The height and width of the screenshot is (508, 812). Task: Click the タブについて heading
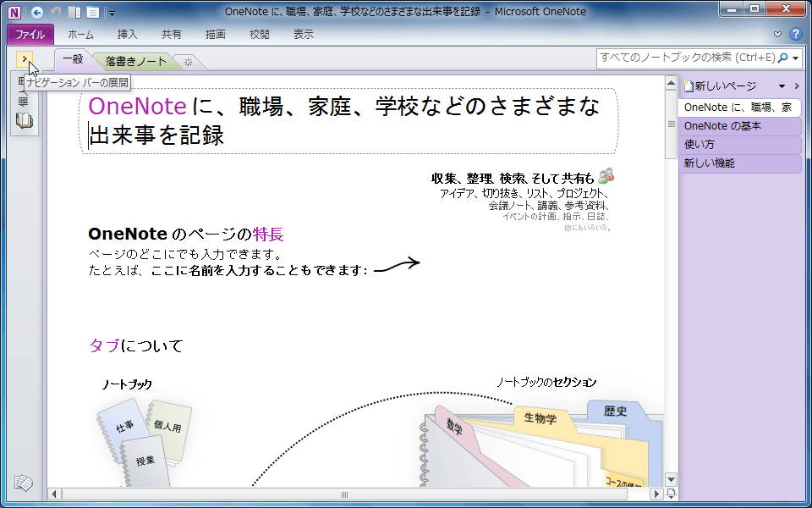[x=136, y=345]
